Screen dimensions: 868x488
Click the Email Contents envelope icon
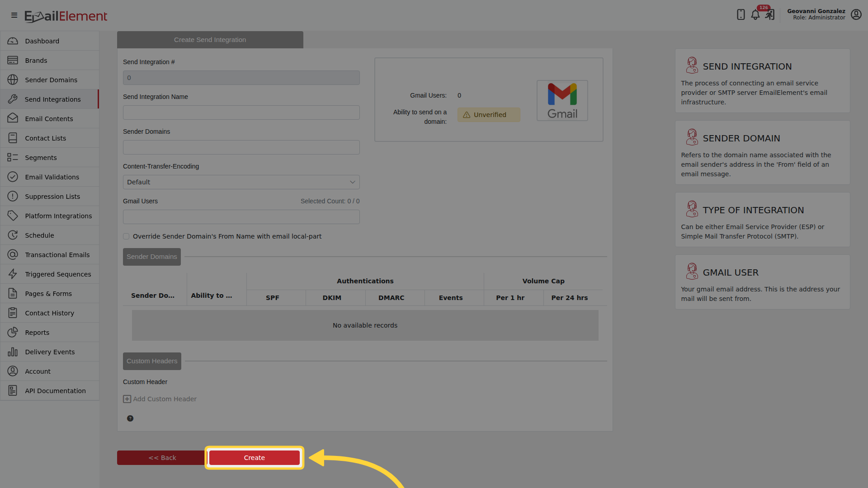point(13,119)
